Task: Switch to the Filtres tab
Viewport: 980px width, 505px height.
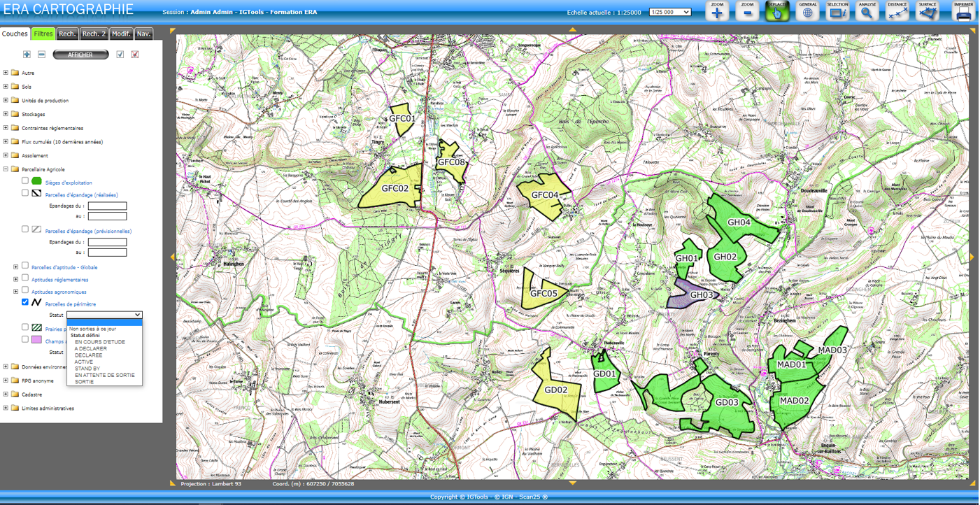Action: coord(43,34)
